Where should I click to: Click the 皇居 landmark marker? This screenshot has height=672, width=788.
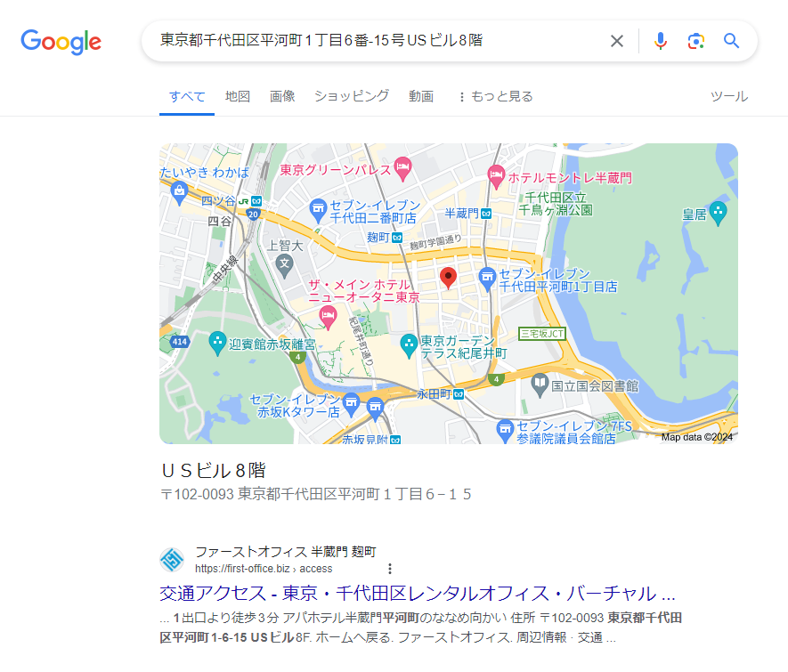pyautogui.click(x=719, y=213)
